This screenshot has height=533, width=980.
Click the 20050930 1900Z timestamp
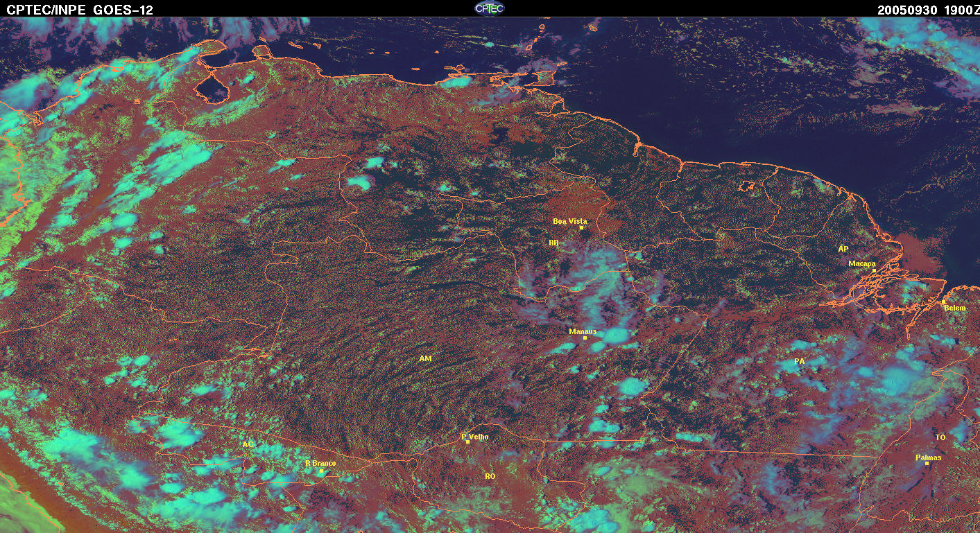(x=927, y=10)
